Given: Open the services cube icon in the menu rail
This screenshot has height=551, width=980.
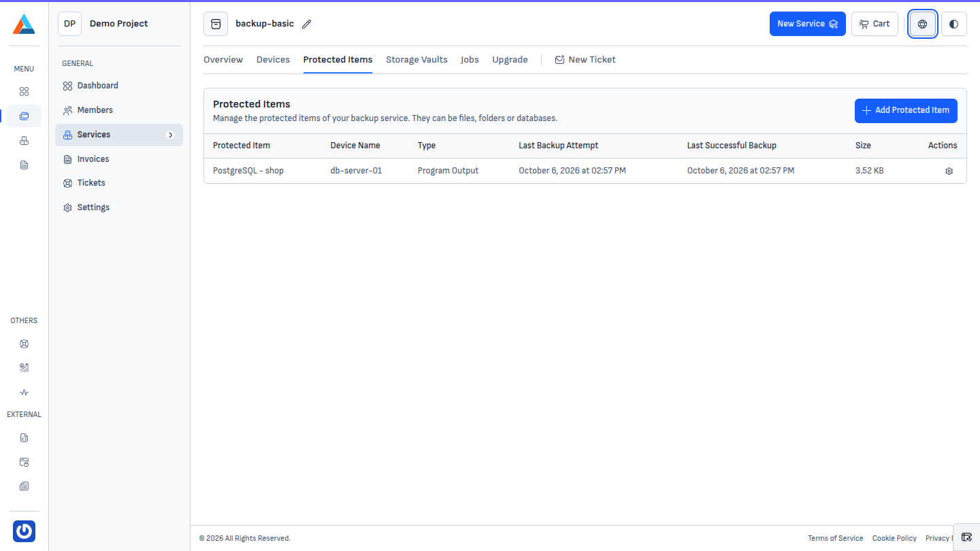Looking at the screenshot, I should [24, 140].
